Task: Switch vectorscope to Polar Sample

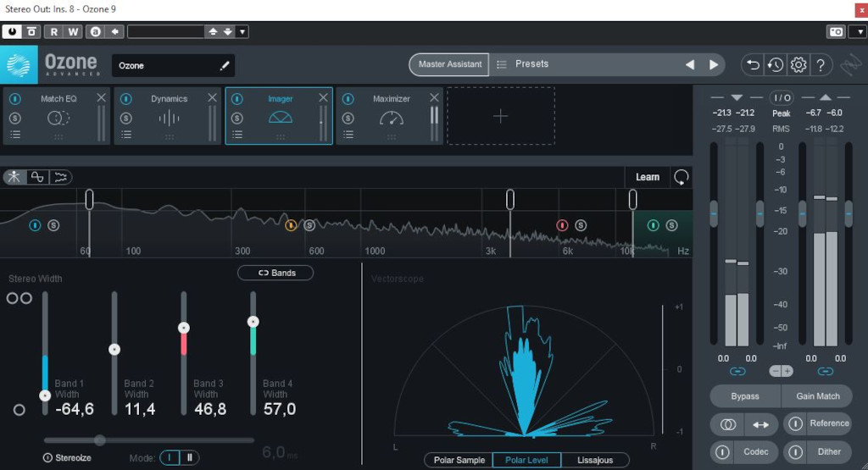Action: point(459,460)
